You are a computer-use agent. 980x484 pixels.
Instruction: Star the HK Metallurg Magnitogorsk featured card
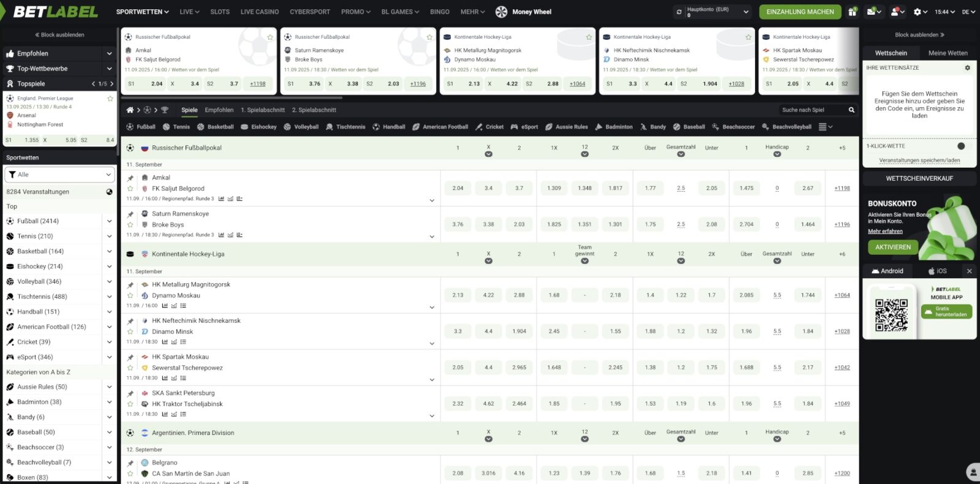point(589,37)
